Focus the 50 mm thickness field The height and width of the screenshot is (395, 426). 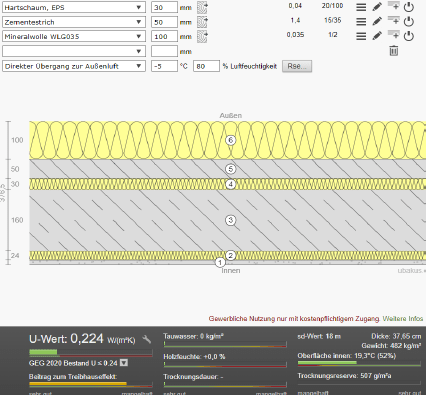tap(164, 22)
